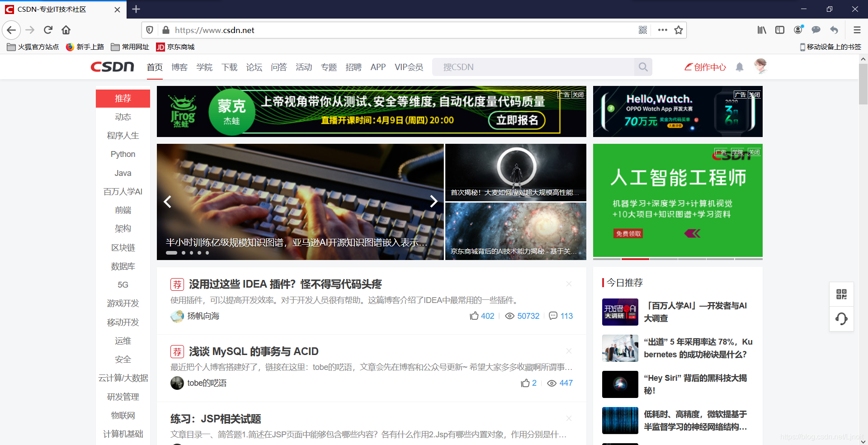Open VIP会员 in top navigation
Viewport: 868px width, 445px height.
[409, 67]
